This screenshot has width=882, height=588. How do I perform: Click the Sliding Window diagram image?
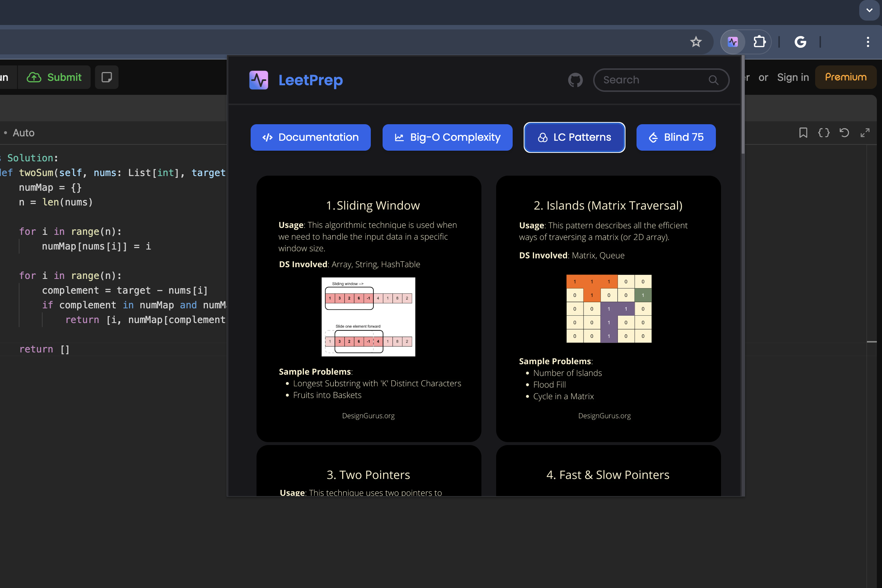tap(368, 317)
